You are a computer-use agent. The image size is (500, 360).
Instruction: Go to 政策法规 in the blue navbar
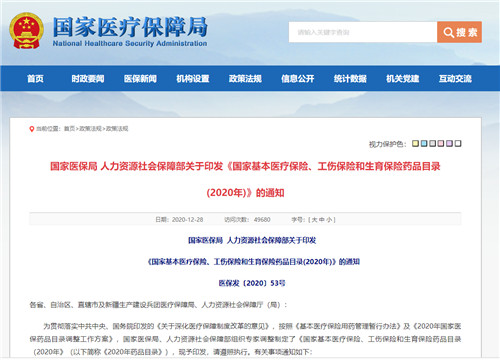[x=245, y=79]
